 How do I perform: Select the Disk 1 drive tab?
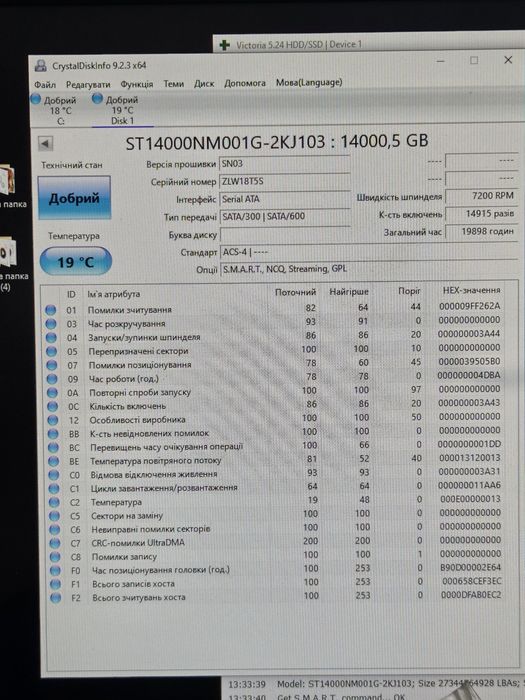coord(121,110)
